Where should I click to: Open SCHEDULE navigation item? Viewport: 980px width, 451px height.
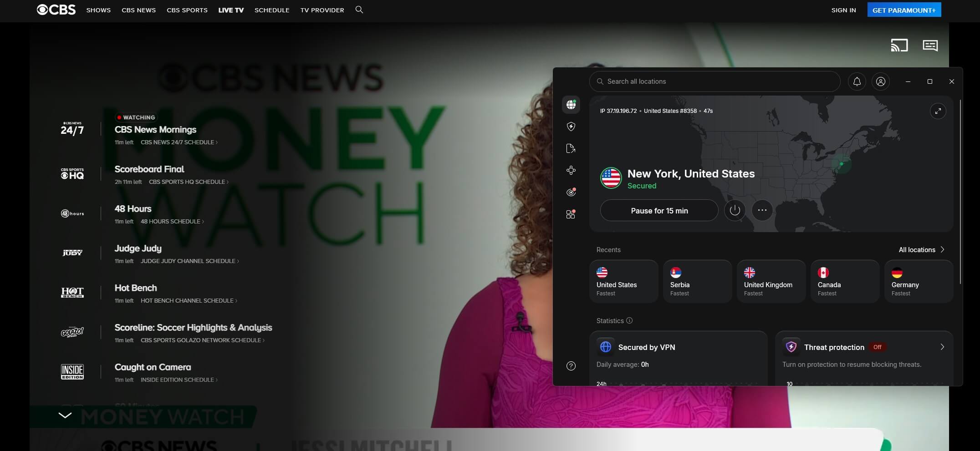tap(272, 10)
